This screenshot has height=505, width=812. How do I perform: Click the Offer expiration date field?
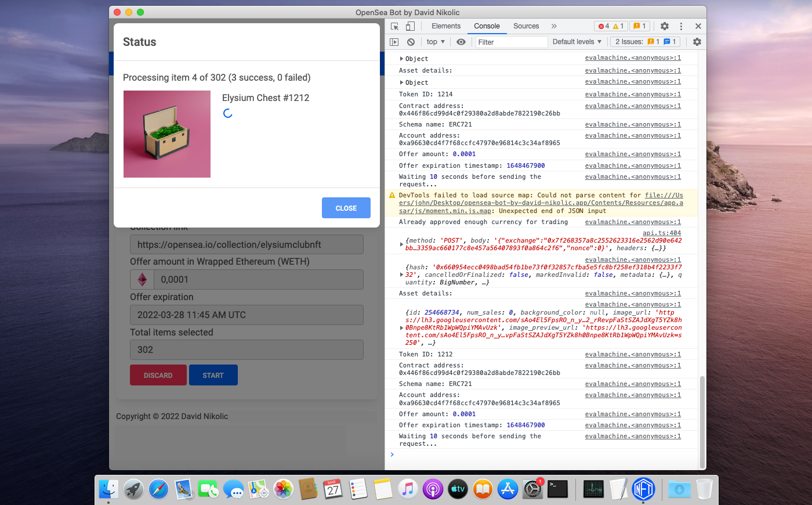tap(246, 315)
